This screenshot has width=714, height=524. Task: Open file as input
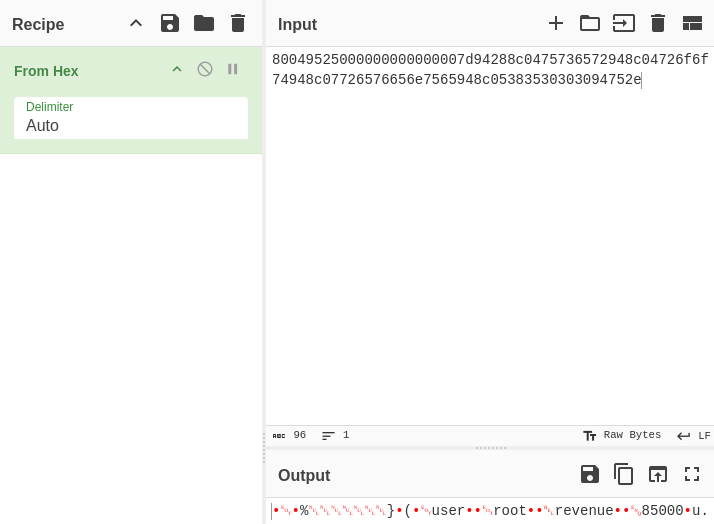point(624,23)
